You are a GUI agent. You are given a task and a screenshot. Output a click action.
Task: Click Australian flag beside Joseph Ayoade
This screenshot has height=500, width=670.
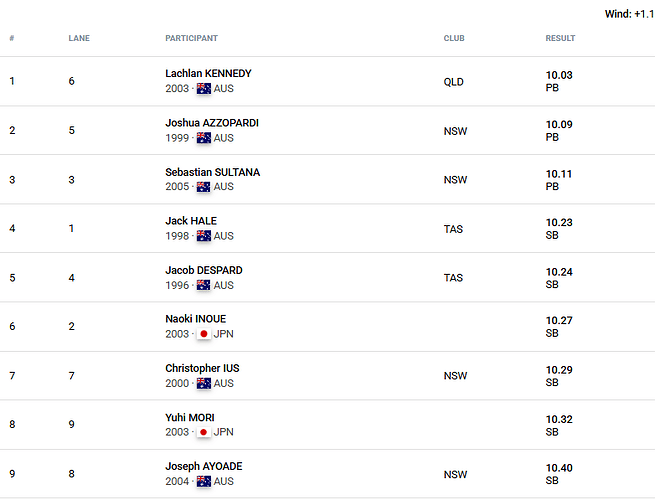(x=204, y=481)
